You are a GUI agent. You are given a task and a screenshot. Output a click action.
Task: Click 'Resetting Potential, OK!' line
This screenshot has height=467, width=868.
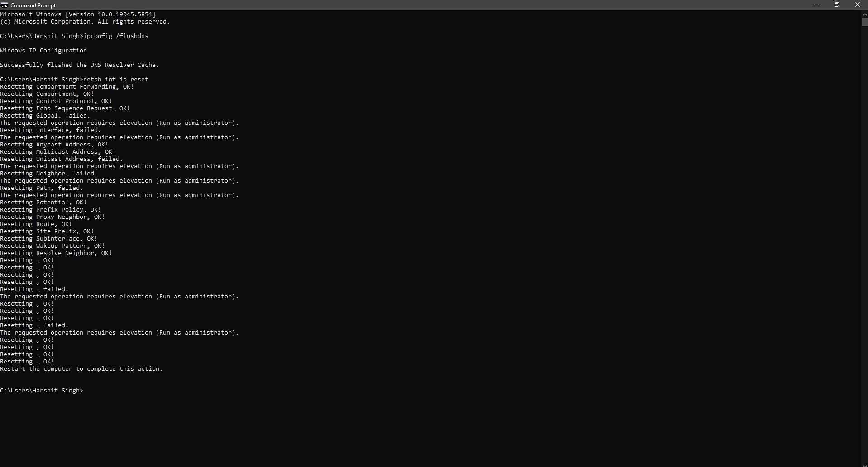click(43, 203)
